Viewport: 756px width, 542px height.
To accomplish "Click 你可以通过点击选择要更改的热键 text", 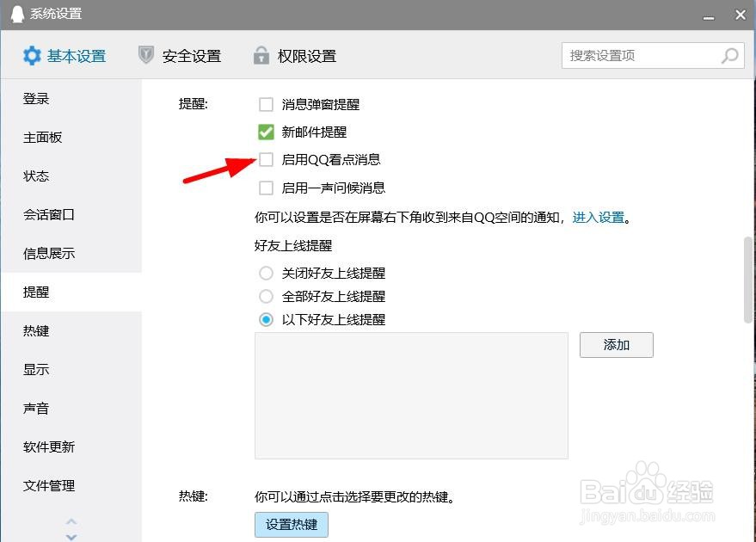I will [355, 496].
